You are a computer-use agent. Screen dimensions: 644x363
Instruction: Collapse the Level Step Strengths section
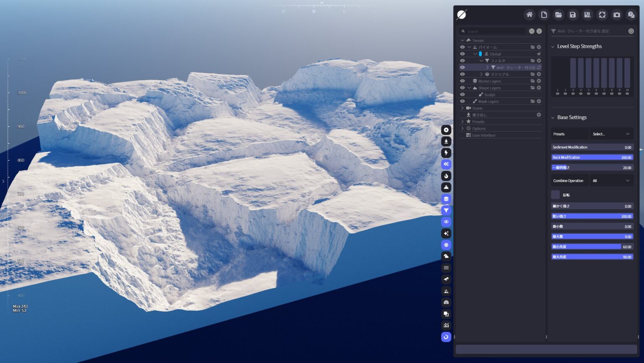pyautogui.click(x=553, y=46)
